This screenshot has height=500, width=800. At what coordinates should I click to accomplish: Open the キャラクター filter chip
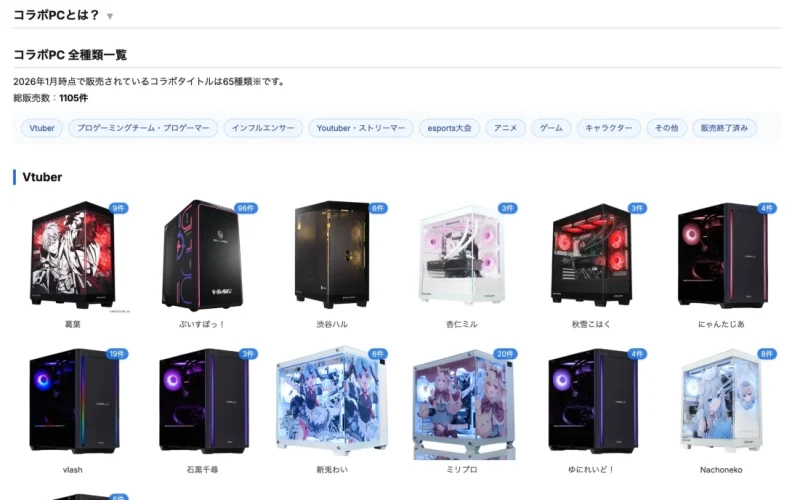(609, 128)
